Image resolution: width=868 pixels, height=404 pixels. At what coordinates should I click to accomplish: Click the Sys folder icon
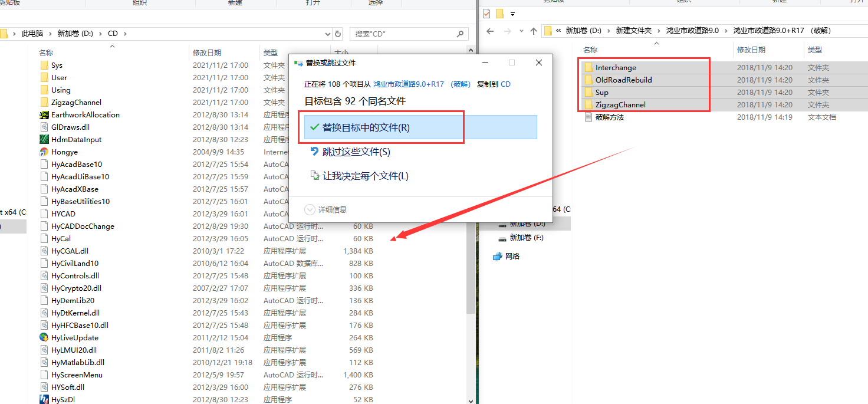(x=44, y=65)
